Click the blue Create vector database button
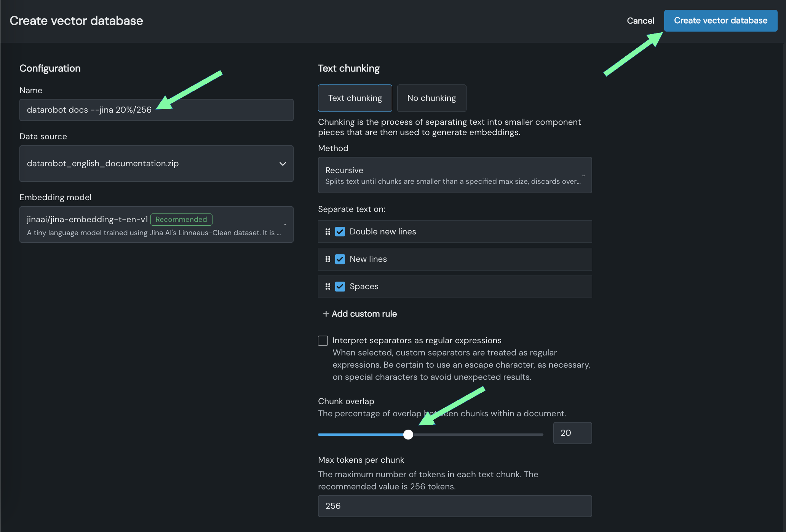This screenshot has height=532, width=786. click(x=720, y=21)
